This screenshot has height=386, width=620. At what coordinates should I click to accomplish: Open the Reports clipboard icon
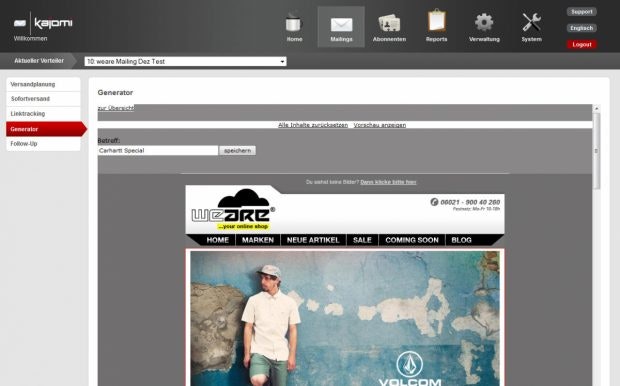click(x=437, y=21)
